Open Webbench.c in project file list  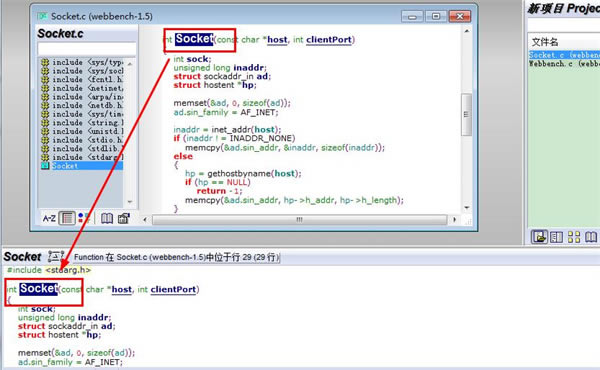(564, 64)
